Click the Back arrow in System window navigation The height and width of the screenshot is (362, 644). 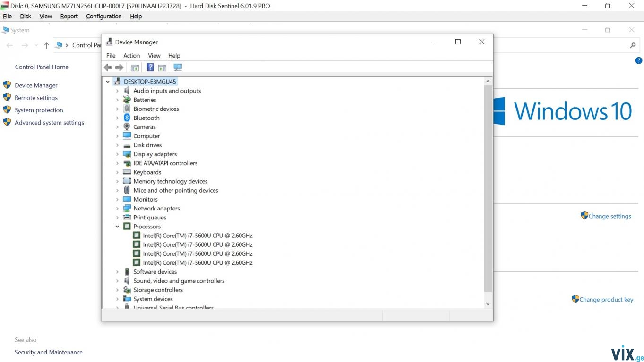pyautogui.click(x=9, y=45)
